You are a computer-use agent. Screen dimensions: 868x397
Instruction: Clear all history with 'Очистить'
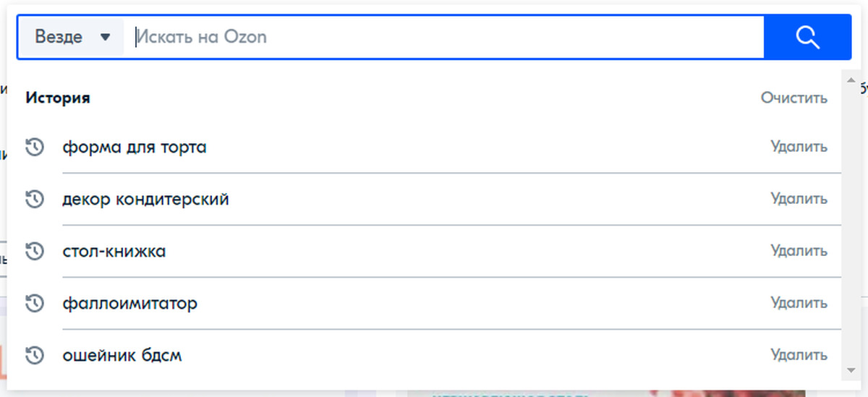point(793,98)
